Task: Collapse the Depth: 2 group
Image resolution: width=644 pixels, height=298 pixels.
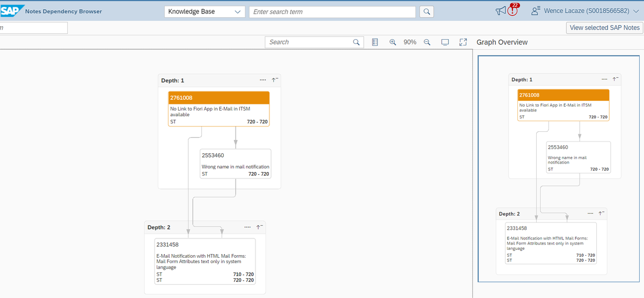Action: (x=259, y=227)
